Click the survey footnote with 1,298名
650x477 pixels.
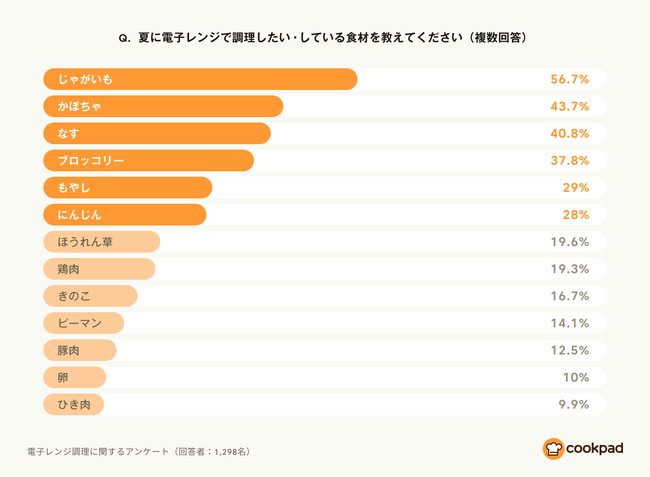(x=139, y=452)
